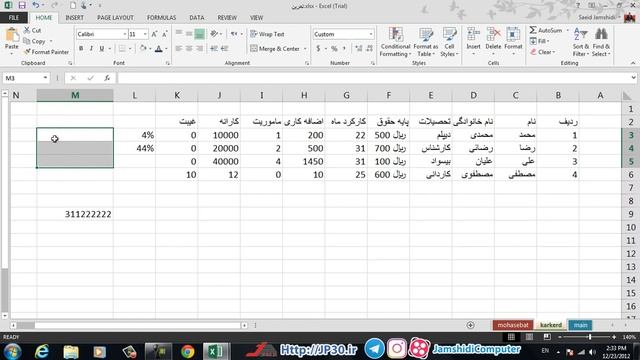Select column M header
This screenshot has height=360, width=640.
[x=75, y=95]
